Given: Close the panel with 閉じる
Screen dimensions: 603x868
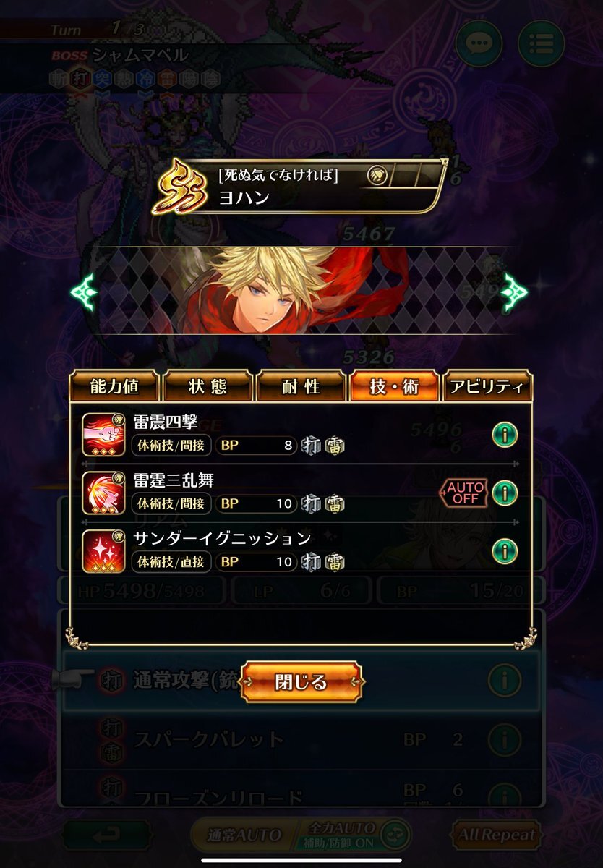Looking at the screenshot, I should tap(301, 681).
